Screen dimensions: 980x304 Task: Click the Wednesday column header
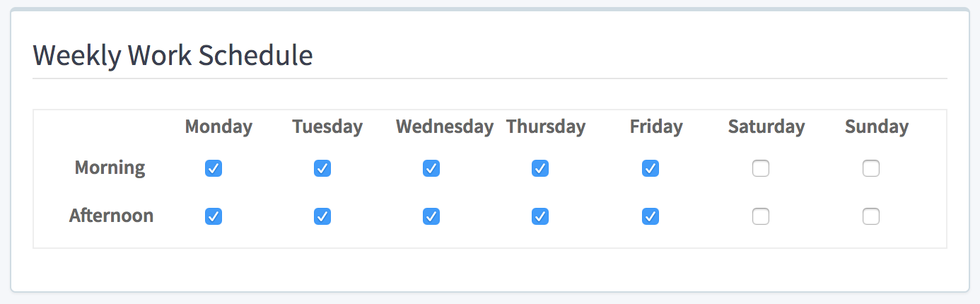click(444, 127)
